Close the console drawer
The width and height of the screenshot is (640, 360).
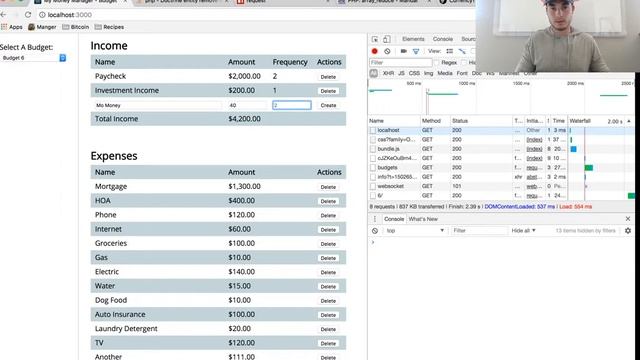pyautogui.click(x=628, y=219)
